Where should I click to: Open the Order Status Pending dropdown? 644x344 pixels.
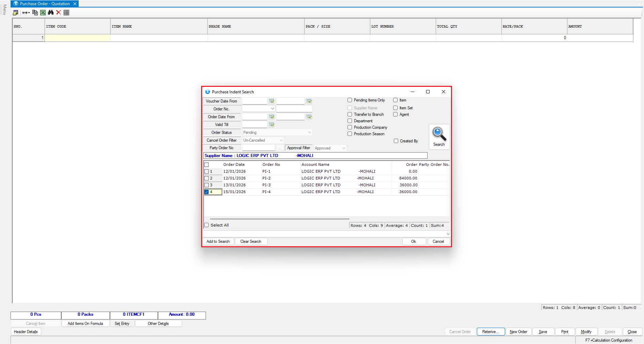(x=309, y=132)
